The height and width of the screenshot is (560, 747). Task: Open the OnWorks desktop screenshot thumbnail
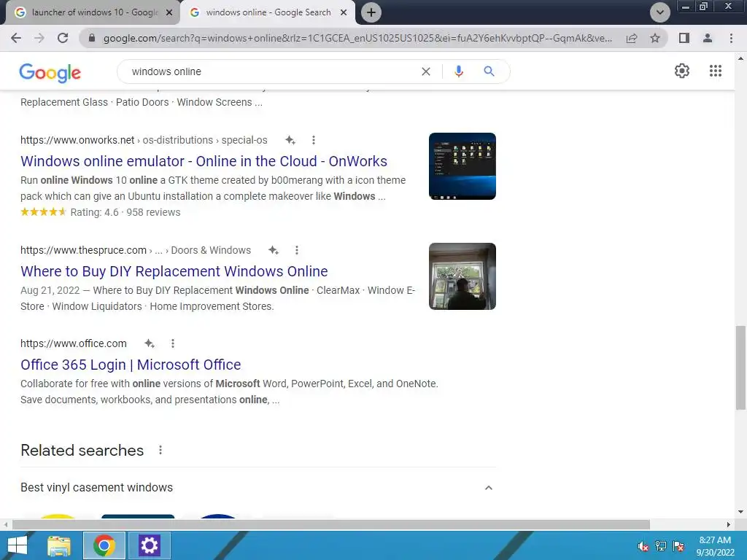tap(462, 166)
